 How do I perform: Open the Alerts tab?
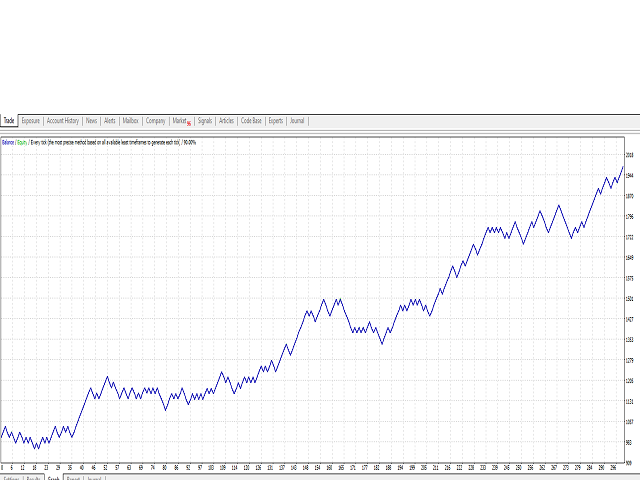[x=109, y=120]
